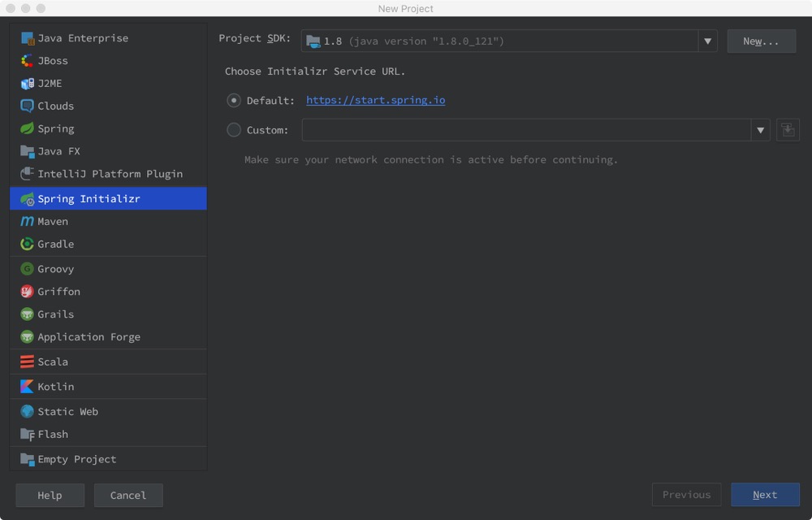Select the IntelliJ Platform Plugin text row
Viewport: 812px width, 520px height.
[108, 174]
